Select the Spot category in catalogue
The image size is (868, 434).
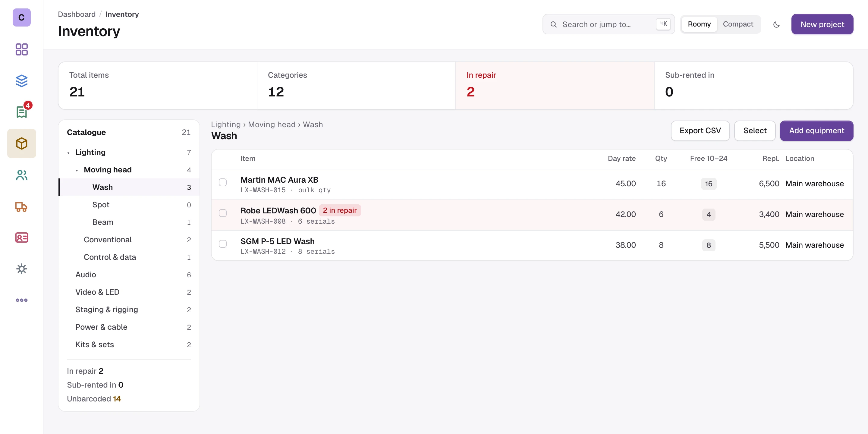click(x=129, y=205)
